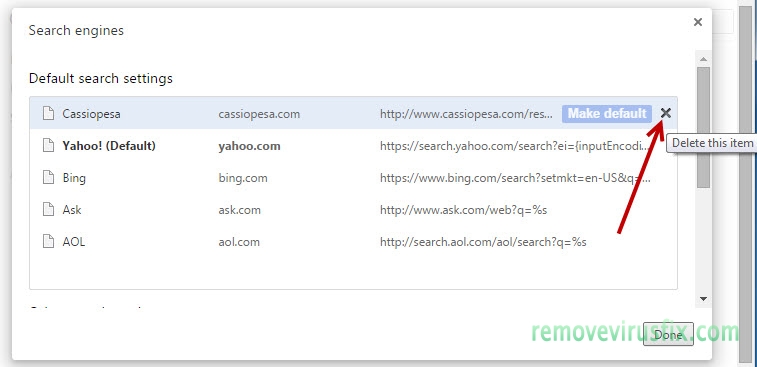Close the Search engines dialog
This screenshot has width=757, height=367.
(x=698, y=22)
